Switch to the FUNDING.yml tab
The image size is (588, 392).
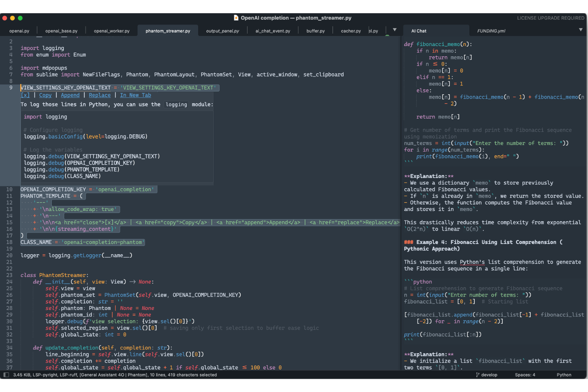click(x=491, y=31)
